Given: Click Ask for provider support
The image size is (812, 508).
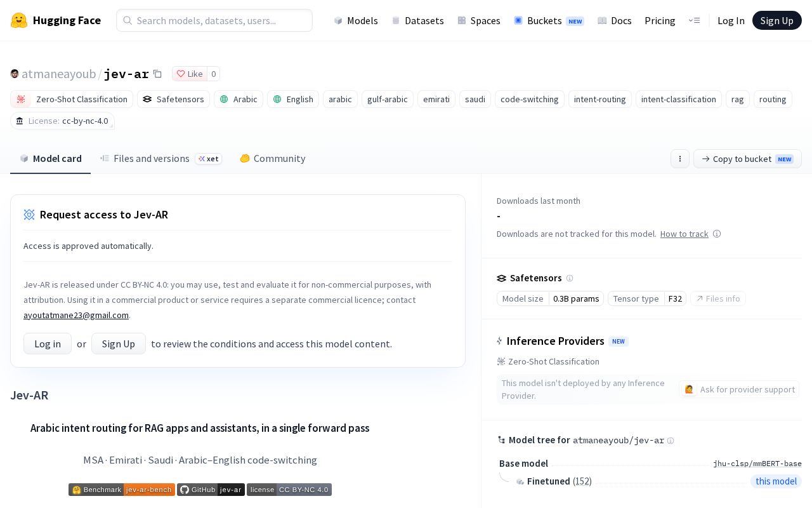Looking at the screenshot, I should (x=739, y=389).
